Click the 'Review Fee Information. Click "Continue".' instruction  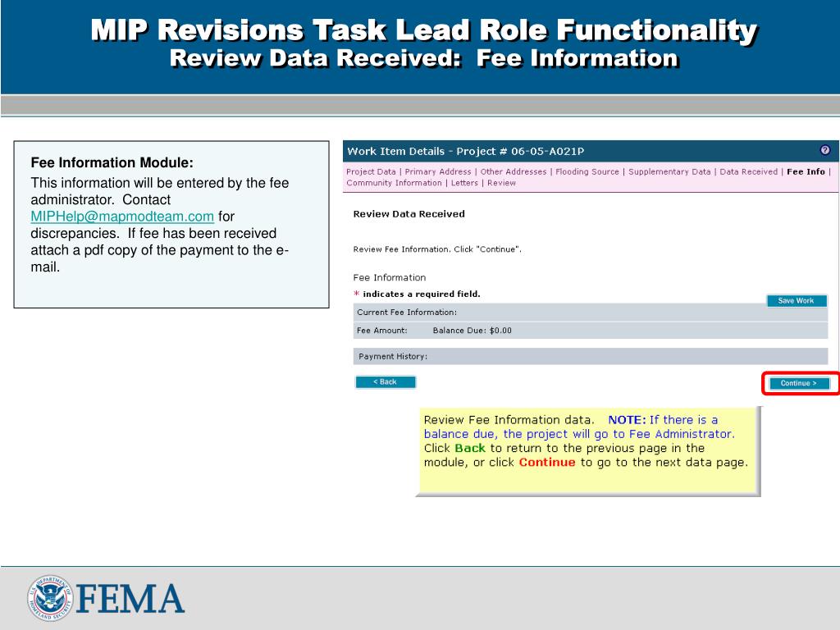437,249
